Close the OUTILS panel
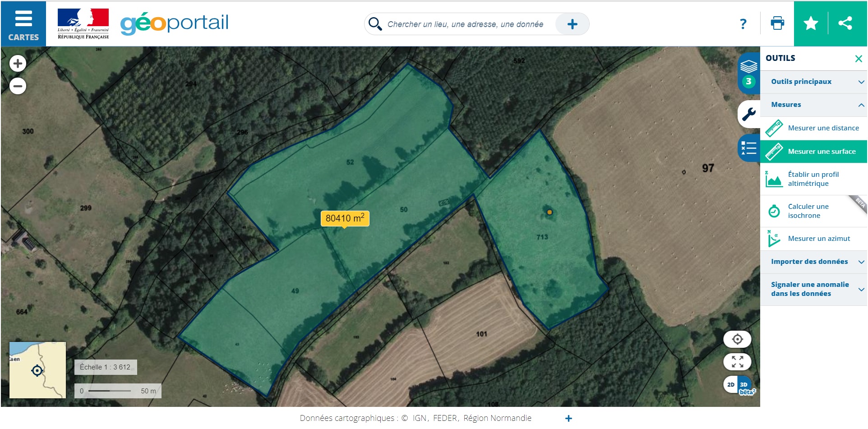Image resolution: width=868 pixels, height=429 pixels. click(859, 59)
